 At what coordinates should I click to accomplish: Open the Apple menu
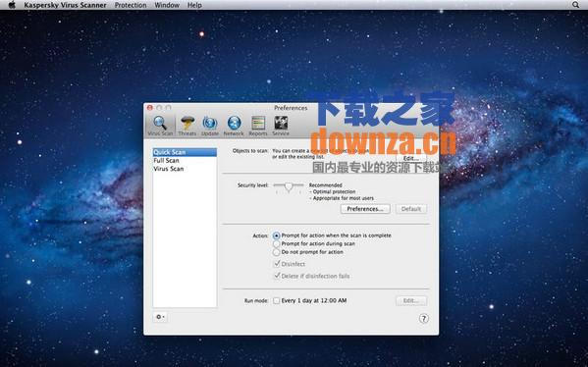(12, 5)
